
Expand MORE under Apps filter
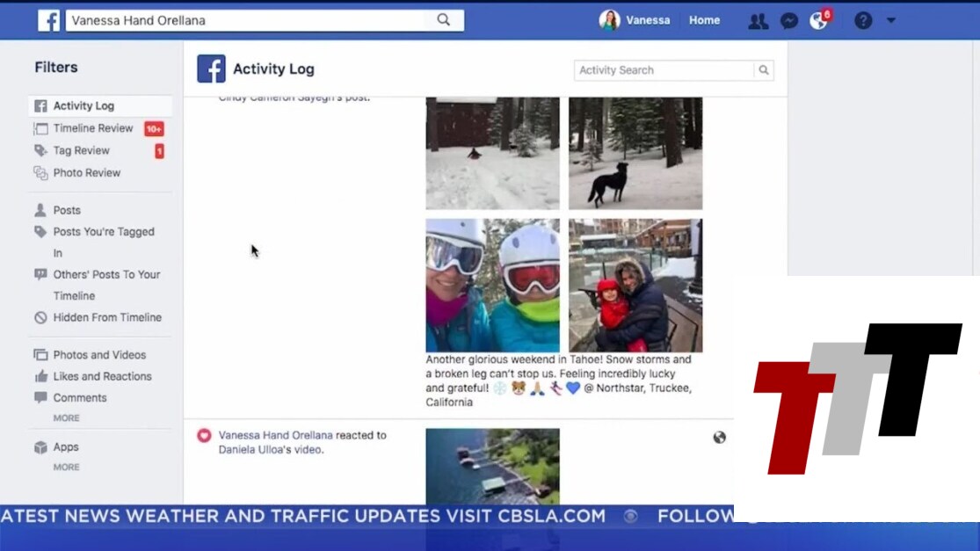pyautogui.click(x=66, y=468)
